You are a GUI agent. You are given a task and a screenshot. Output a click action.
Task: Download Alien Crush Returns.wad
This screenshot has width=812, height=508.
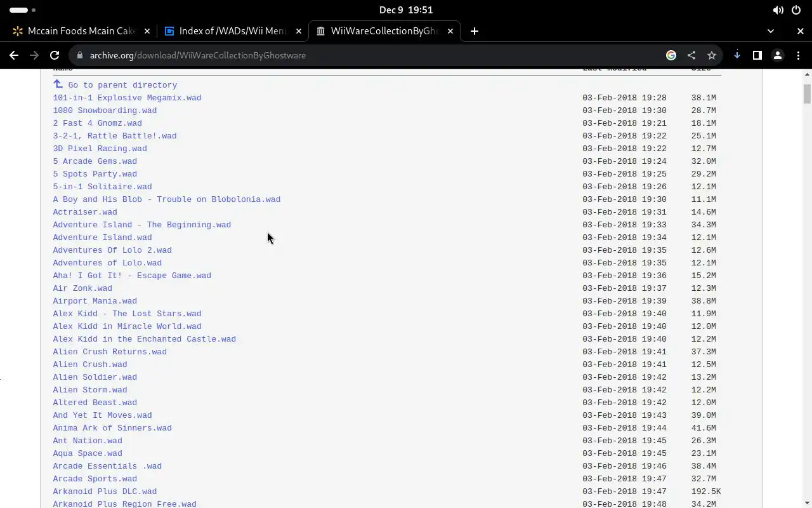click(x=110, y=352)
